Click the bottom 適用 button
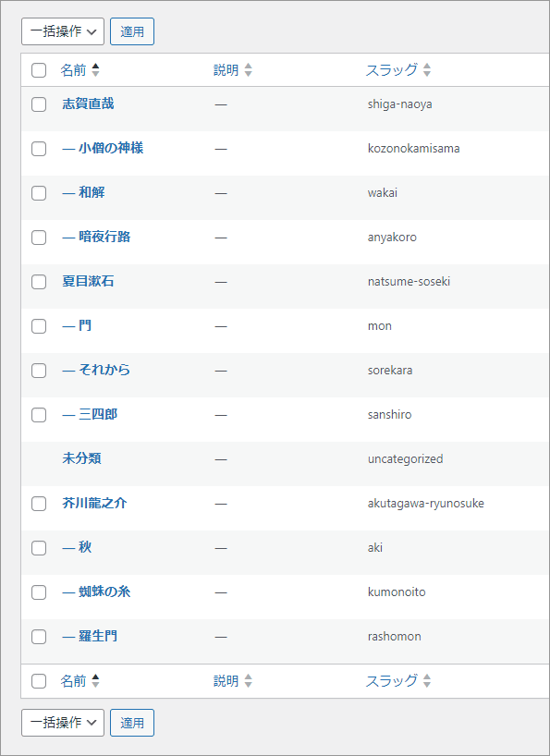This screenshot has width=550, height=756. point(132,723)
